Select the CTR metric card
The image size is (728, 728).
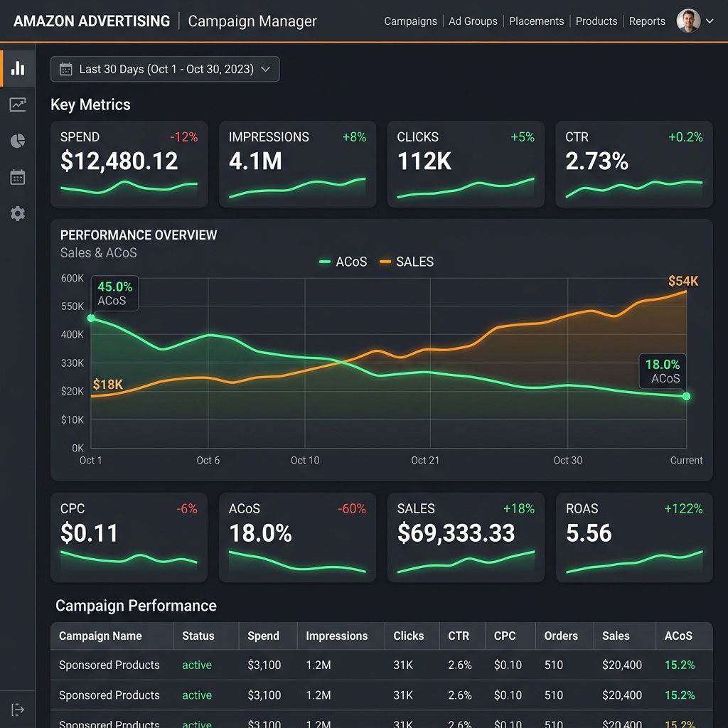(633, 164)
